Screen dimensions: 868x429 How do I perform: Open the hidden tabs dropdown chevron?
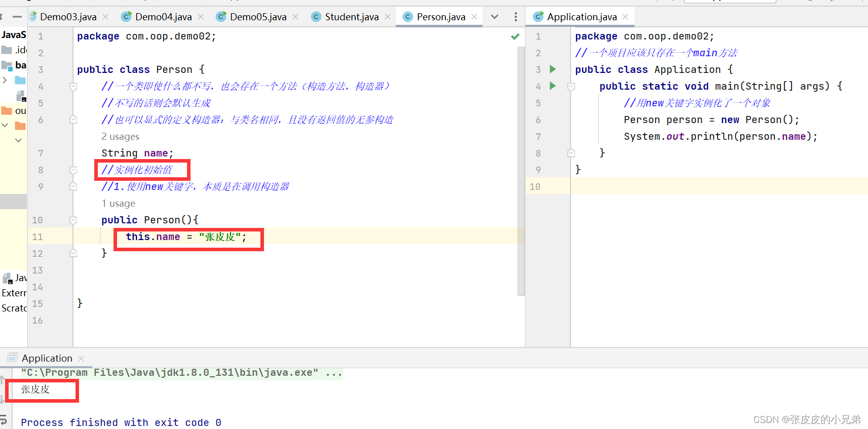click(x=495, y=17)
